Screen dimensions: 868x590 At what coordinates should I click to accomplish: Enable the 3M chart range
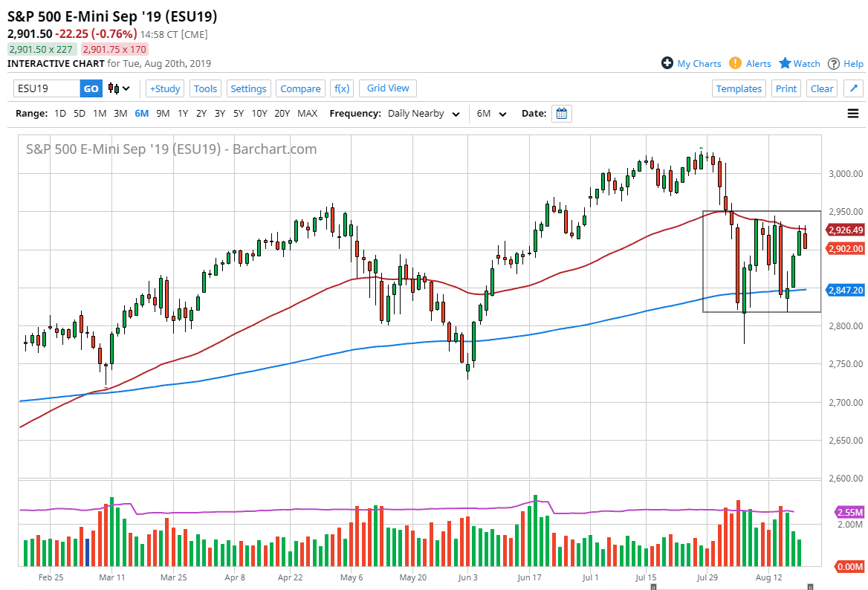[120, 113]
